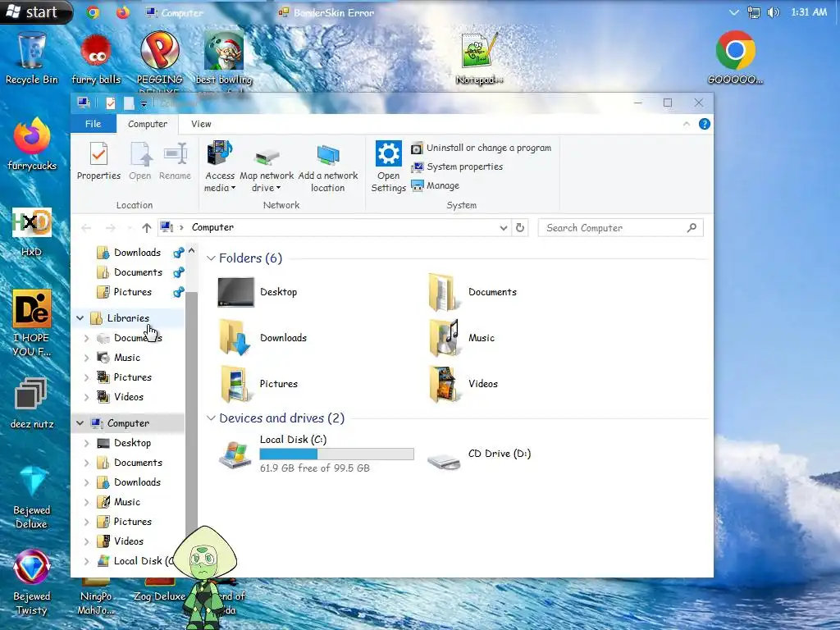This screenshot has height=630, width=840.
Task: Open Settings from the ribbon
Action: [x=388, y=166]
